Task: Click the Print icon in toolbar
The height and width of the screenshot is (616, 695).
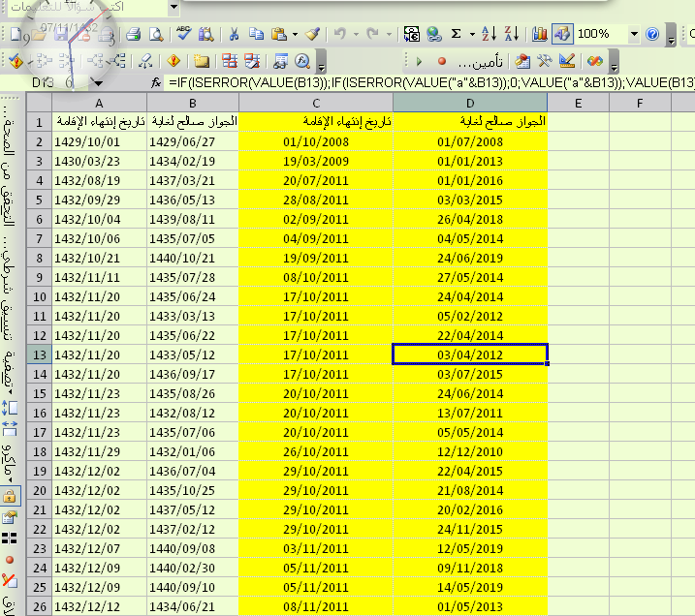Action: (x=135, y=34)
